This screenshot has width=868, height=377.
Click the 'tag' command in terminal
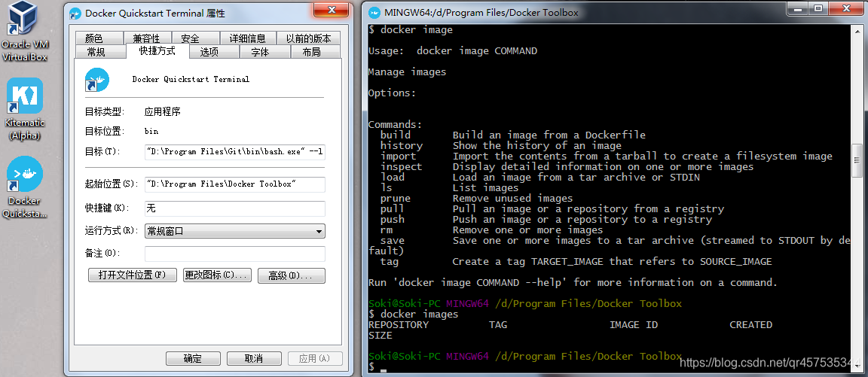(389, 261)
